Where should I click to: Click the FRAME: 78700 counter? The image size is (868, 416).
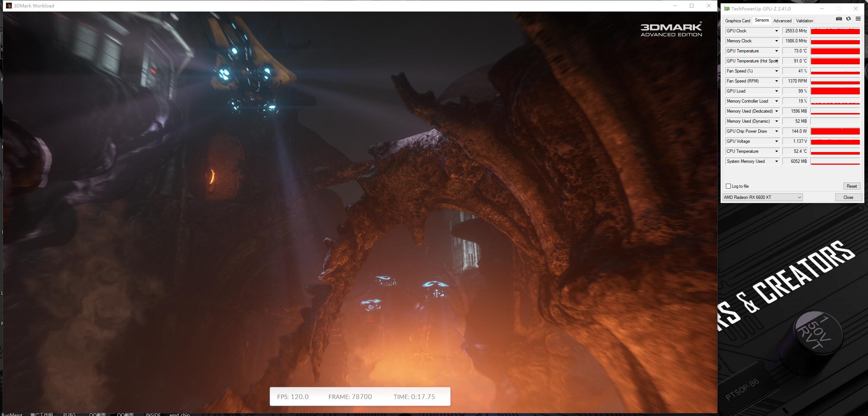(350, 397)
